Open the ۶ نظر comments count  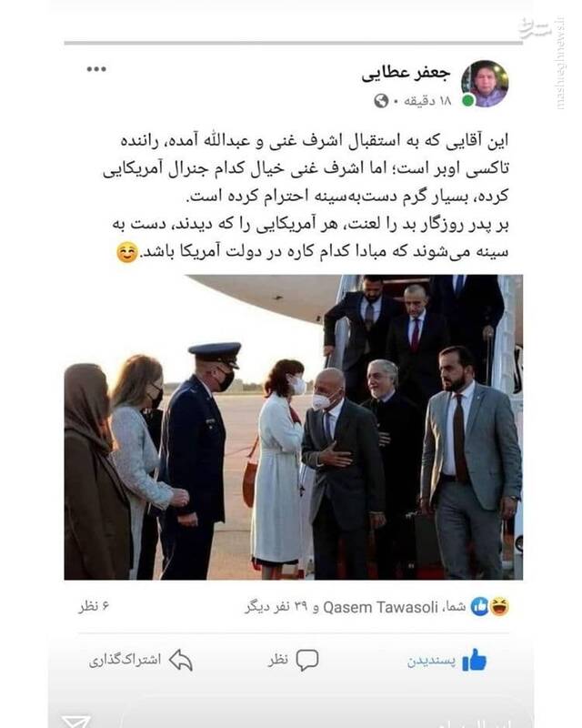point(94,606)
